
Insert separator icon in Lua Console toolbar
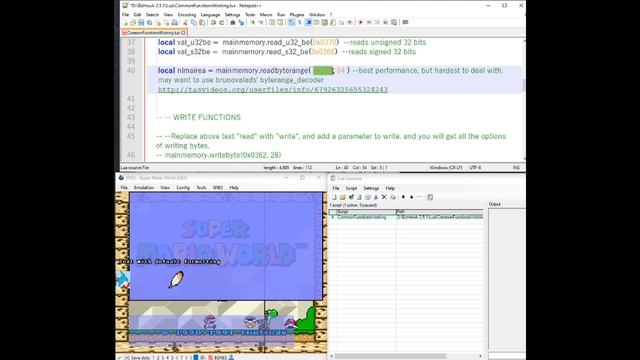(x=420, y=197)
